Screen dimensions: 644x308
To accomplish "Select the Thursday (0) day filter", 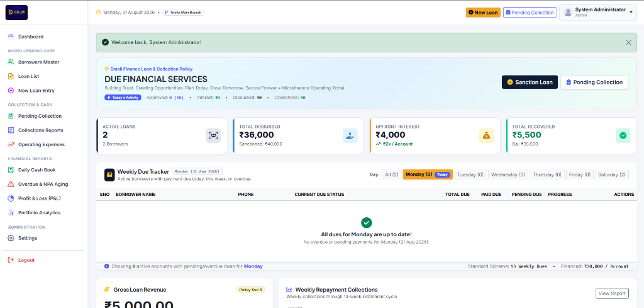I will pyautogui.click(x=547, y=174).
